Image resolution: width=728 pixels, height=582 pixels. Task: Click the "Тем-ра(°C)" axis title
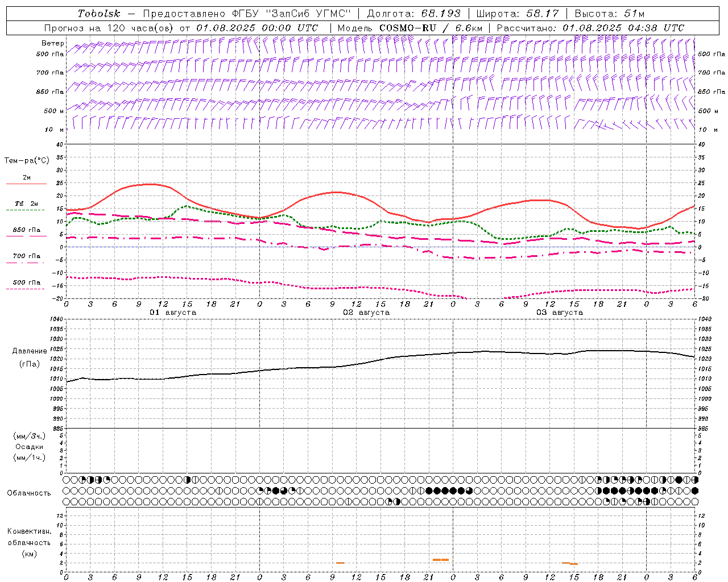click(x=27, y=161)
